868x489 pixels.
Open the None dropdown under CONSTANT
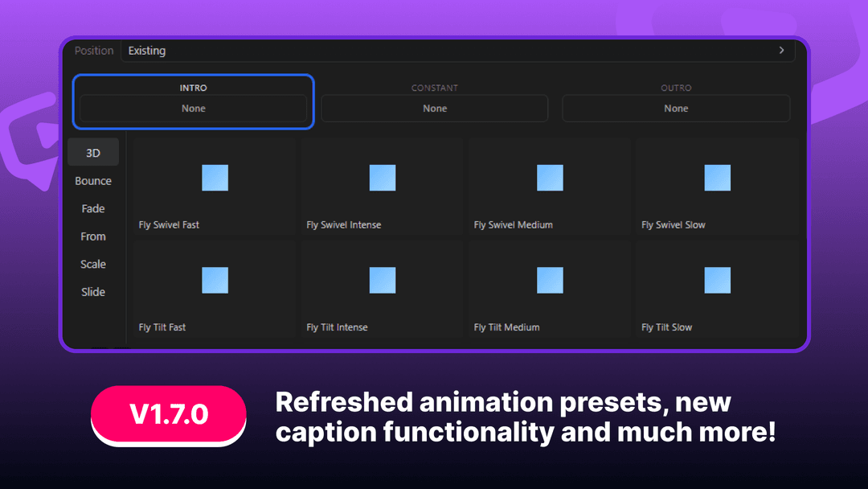[x=434, y=108]
